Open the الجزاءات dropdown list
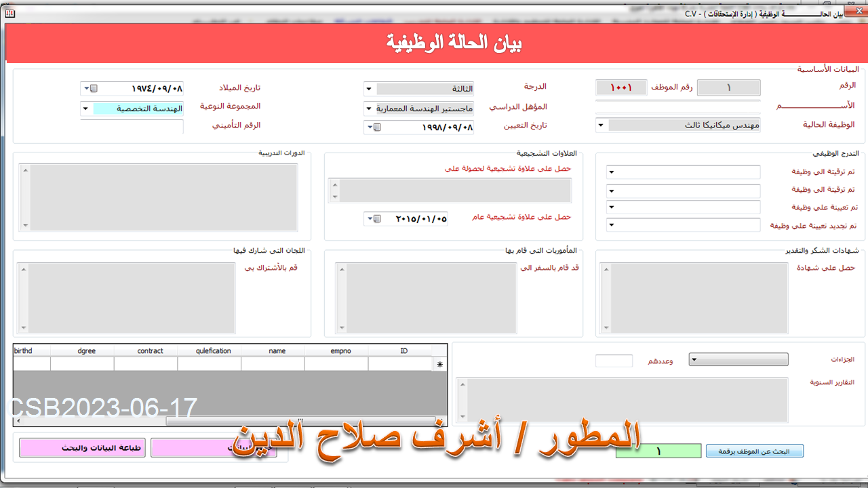This screenshot has height=488, width=868. click(694, 360)
